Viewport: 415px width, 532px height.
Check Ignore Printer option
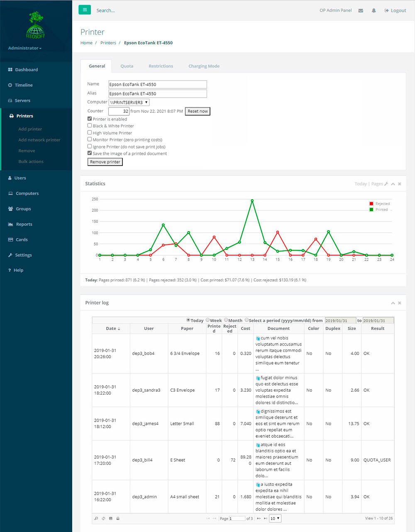click(90, 146)
